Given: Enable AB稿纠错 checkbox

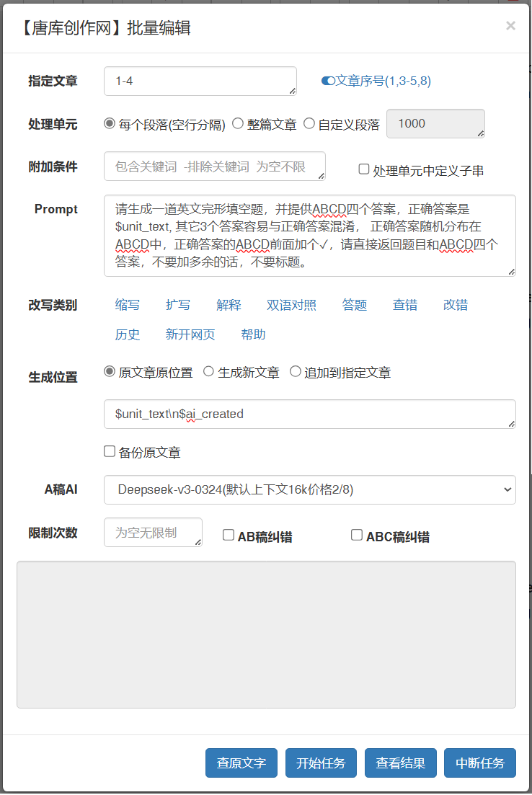Looking at the screenshot, I should pyautogui.click(x=229, y=535).
